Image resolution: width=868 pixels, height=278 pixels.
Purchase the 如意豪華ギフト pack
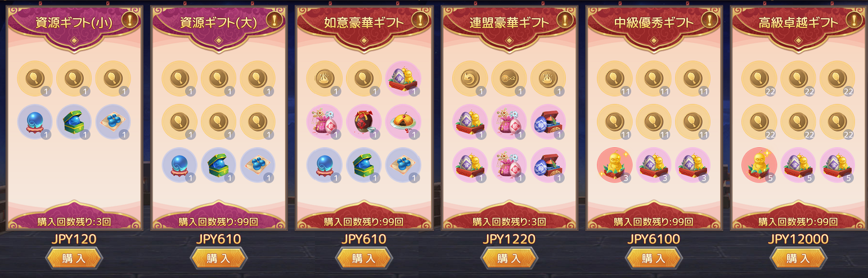pyautogui.click(x=364, y=258)
